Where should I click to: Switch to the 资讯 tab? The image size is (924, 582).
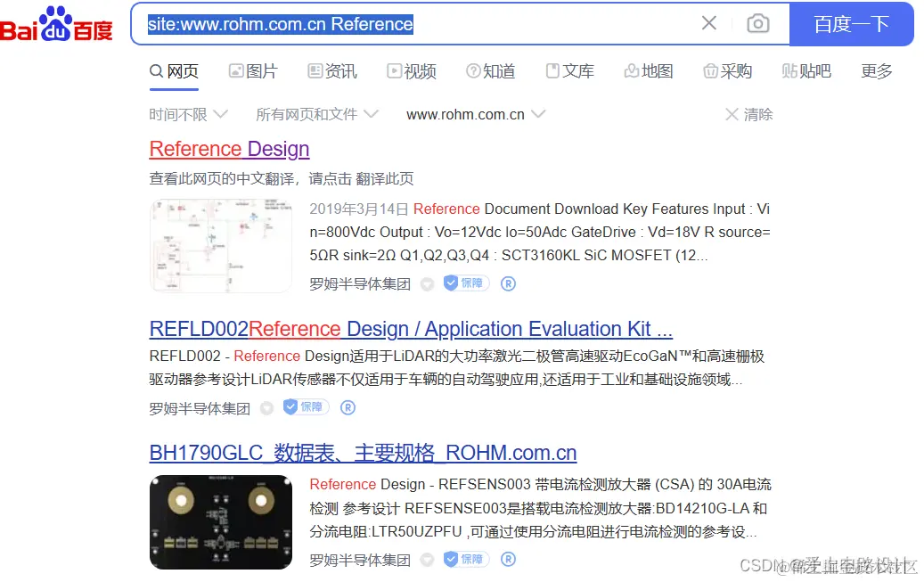click(332, 71)
